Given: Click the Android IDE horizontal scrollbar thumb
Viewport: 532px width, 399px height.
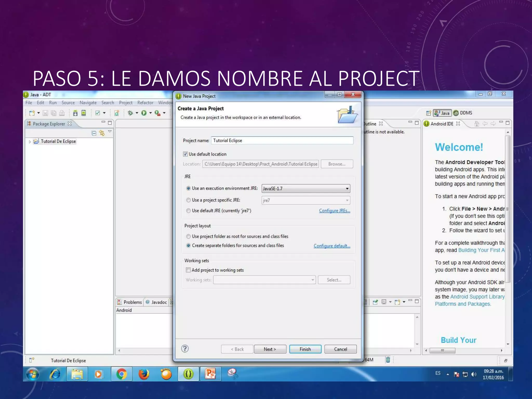Looking at the screenshot, I should click(x=442, y=350).
